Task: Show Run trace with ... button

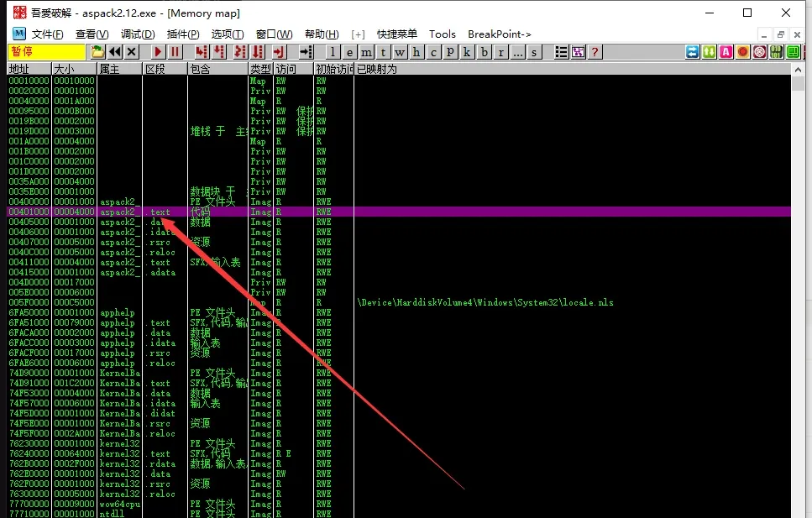Action: (517, 52)
